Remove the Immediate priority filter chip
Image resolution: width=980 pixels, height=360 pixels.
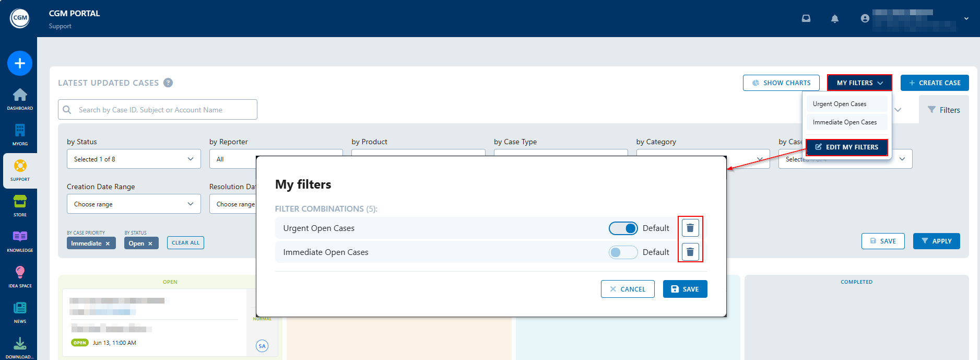[108, 243]
